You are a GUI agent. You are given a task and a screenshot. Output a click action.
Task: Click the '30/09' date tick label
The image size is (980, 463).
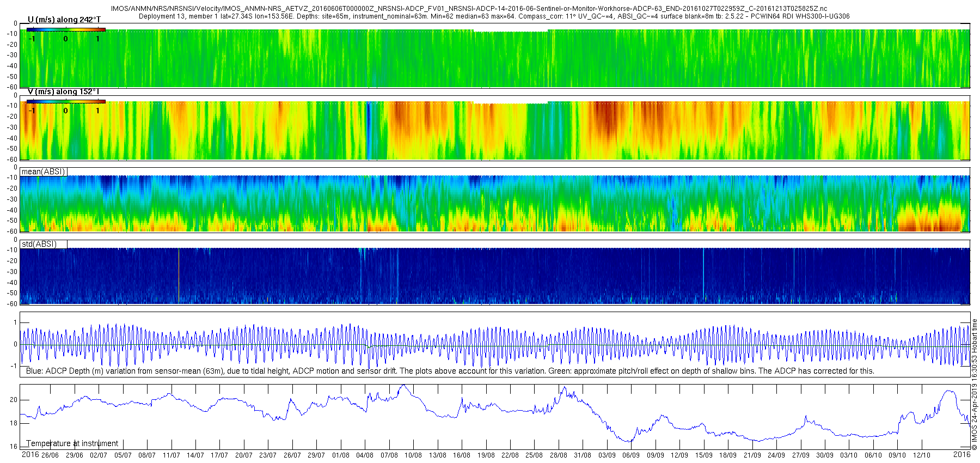click(825, 455)
